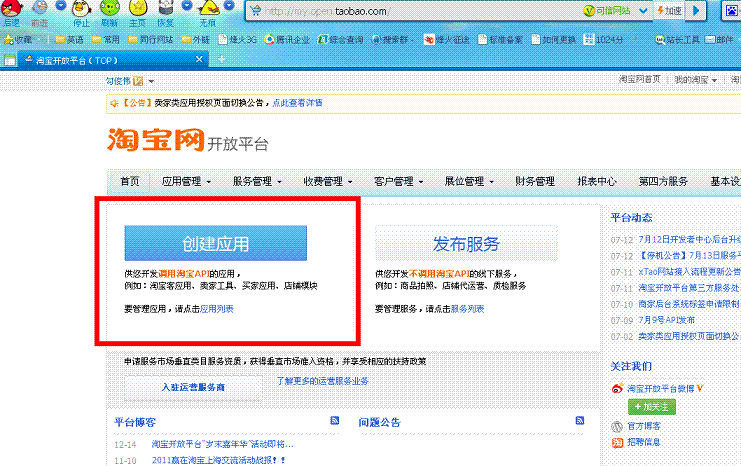Expand the 收费管理 menu
Viewport: 741px width, 466px height.
pos(327,181)
